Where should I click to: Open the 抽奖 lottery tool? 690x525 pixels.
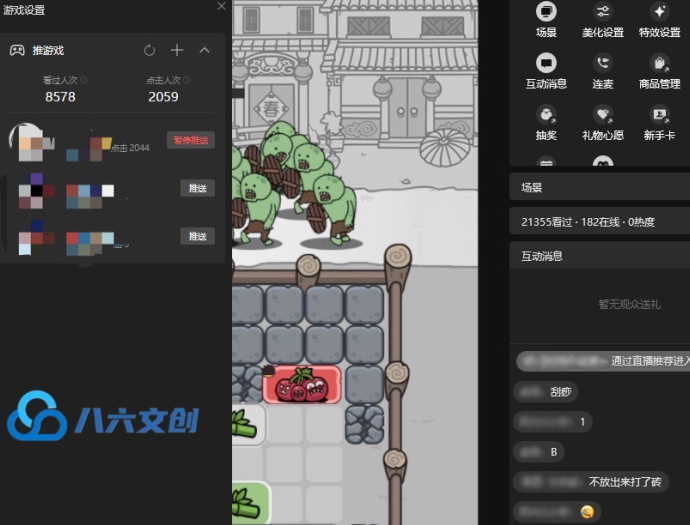click(x=546, y=123)
